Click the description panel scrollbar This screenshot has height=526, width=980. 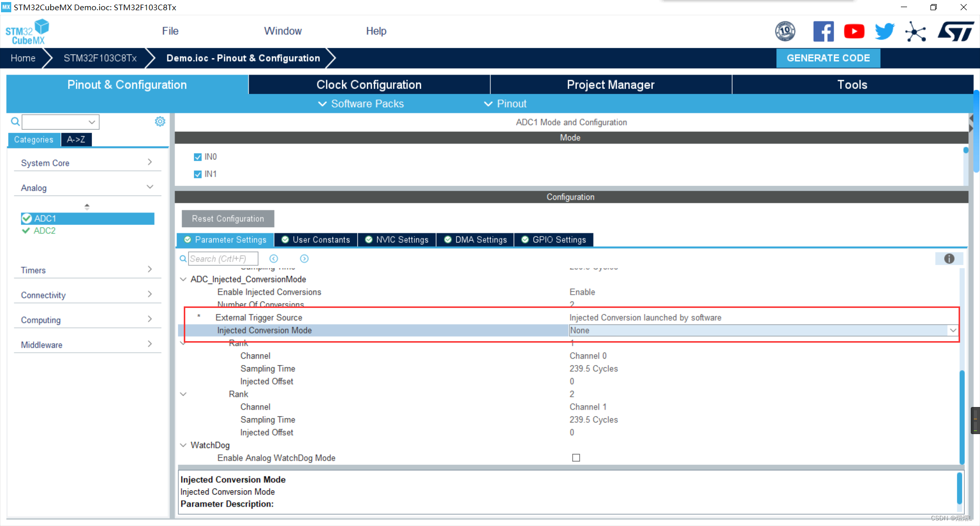960,488
